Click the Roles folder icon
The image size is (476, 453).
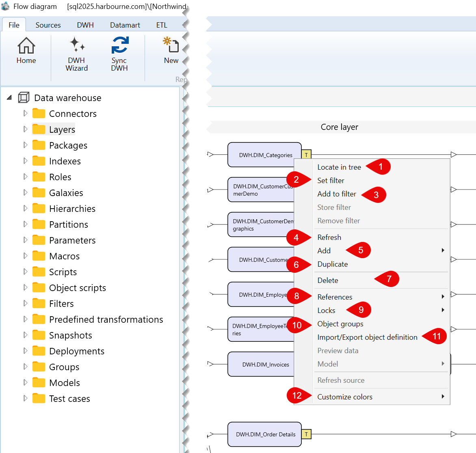(39, 177)
